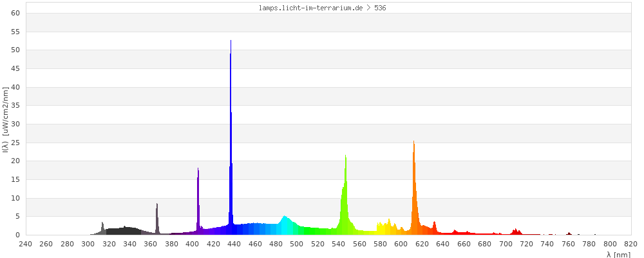This screenshot has width=644, height=258.
Task: Click the dark UV band near 340 nm
Action: (x=130, y=231)
